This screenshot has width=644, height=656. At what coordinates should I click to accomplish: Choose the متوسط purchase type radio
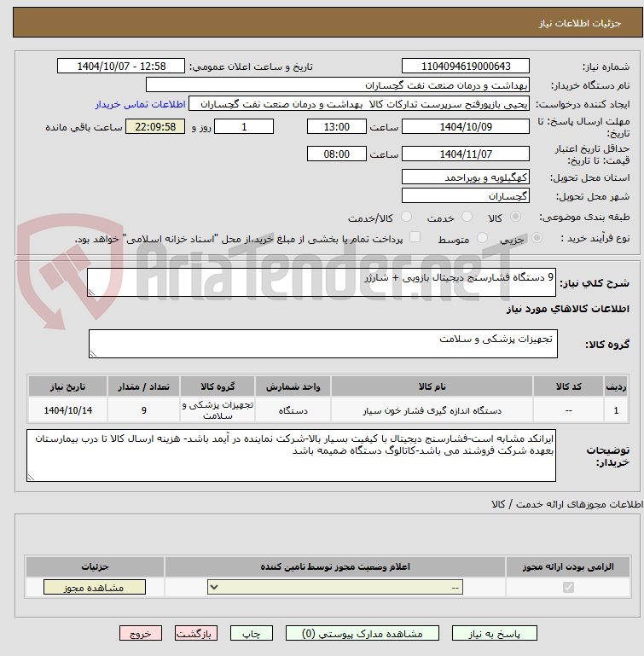pos(482,238)
